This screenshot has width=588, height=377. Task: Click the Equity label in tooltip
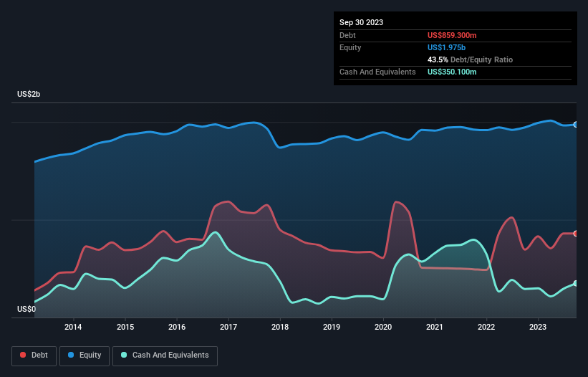click(350, 47)
